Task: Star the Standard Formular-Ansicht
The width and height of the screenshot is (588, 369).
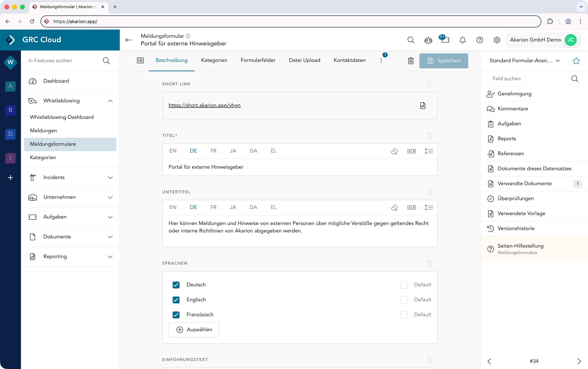Action: (576, 61)
